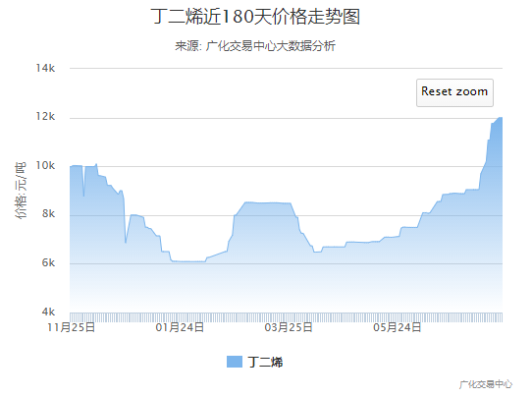
Task: Click the blue 丁二烯 legend color swatch
Action: [235, 362]
